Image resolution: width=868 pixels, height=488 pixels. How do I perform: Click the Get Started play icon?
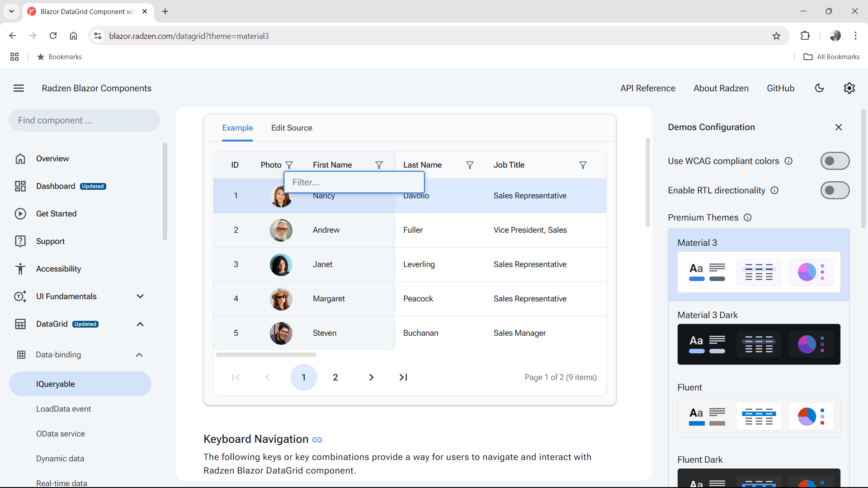coord(20,214)
